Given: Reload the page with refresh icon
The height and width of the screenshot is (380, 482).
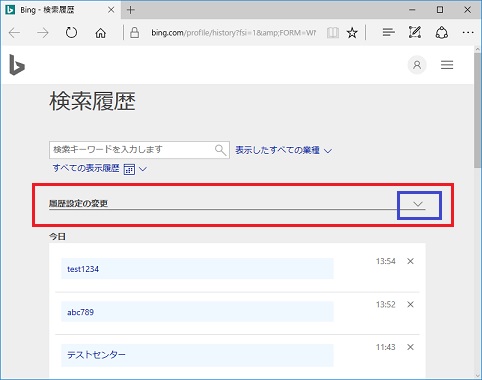Looking at the screenshot, I should pyautogui.click(x=71, y=33).
